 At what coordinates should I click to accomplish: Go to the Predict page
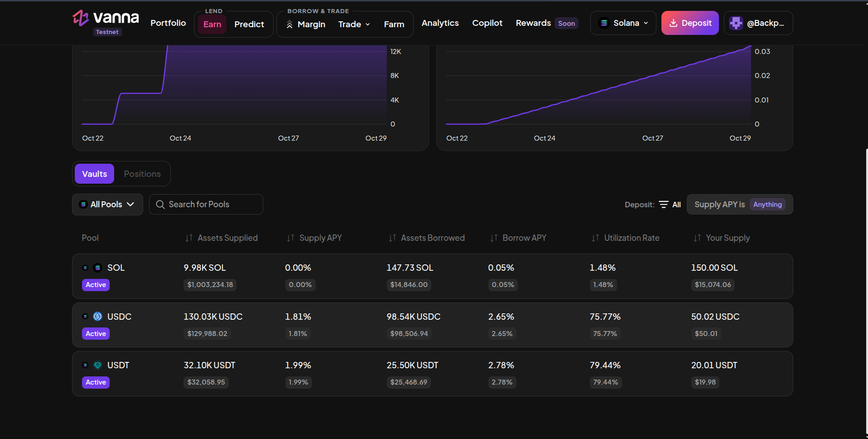coord(249,24)
